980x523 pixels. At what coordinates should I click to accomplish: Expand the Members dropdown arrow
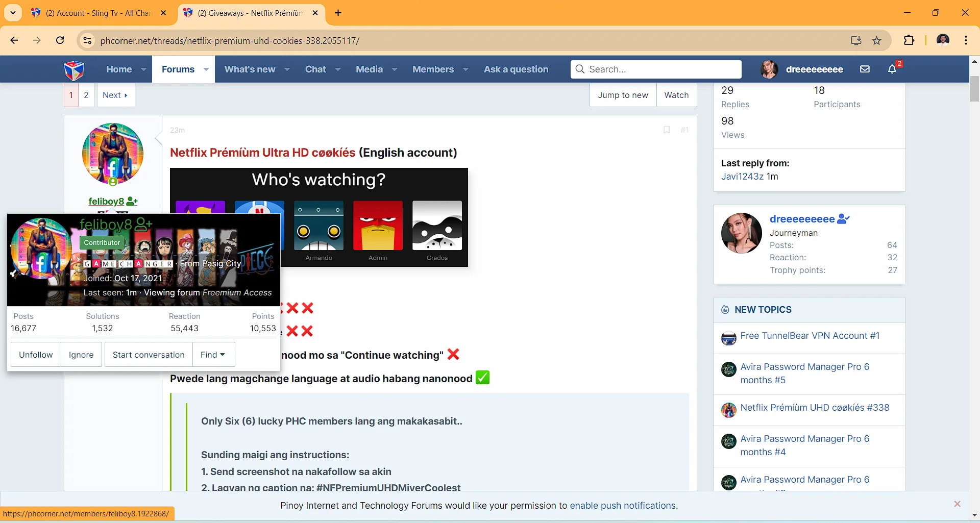point(465,69)
